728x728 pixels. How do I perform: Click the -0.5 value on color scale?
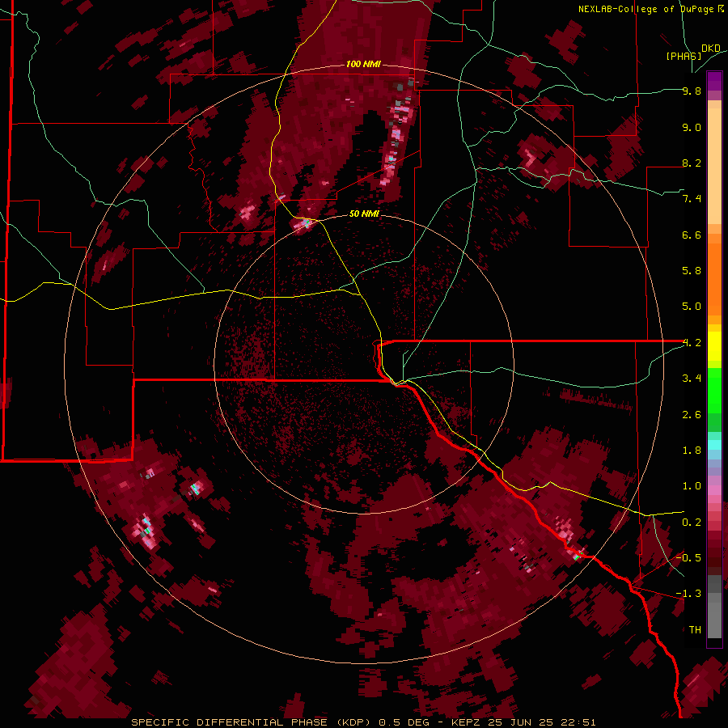tap(688, 558)
